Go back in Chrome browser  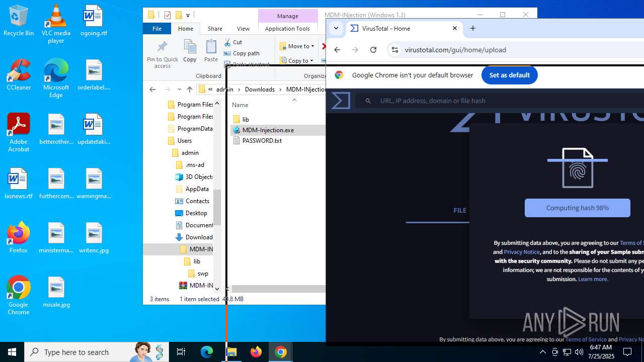click(337, 50)
